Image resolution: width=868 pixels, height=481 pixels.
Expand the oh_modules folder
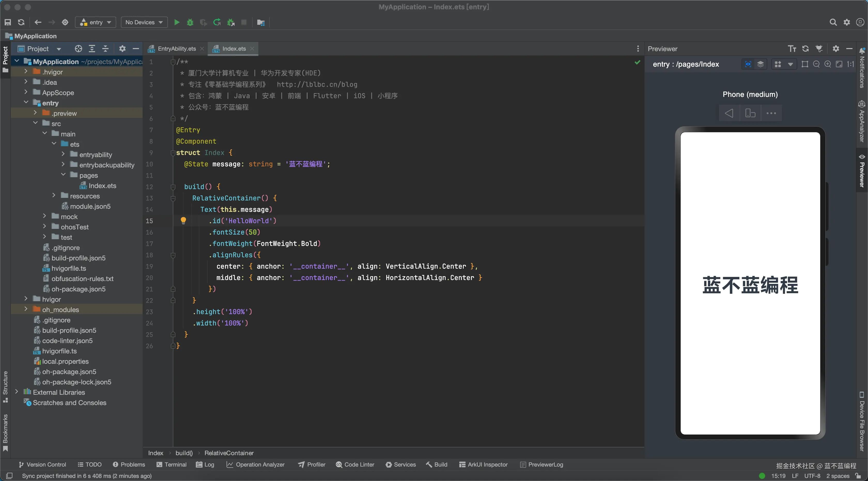26,309
